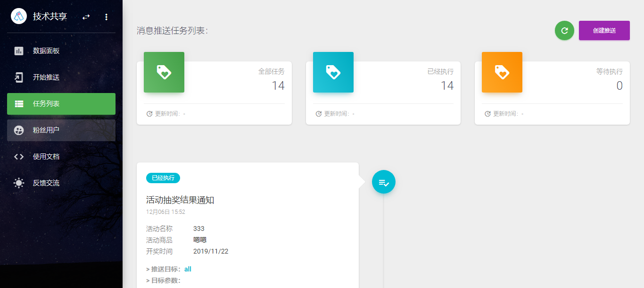
Task: Open the 使用文档 page
Action: click(x=61, y=157)
